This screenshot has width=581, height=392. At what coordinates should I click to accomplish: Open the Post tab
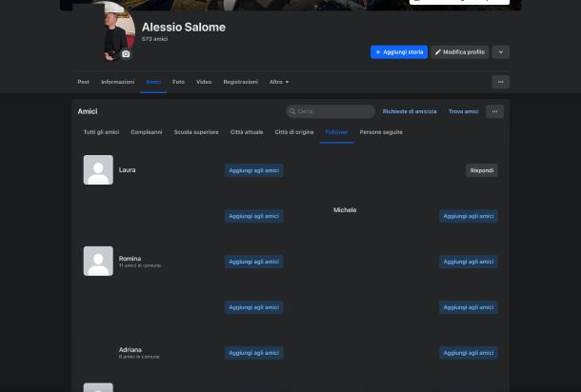[84, 82]
